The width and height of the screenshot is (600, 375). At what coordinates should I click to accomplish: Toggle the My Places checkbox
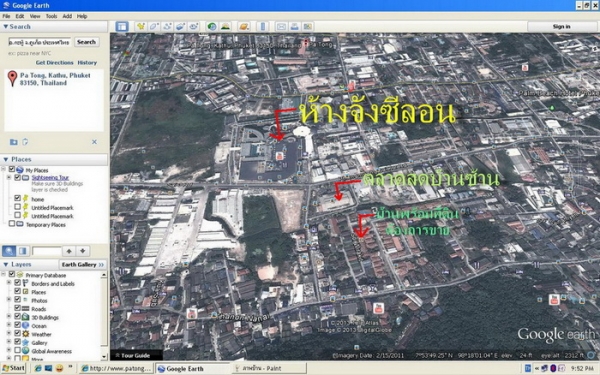(11, 169)
